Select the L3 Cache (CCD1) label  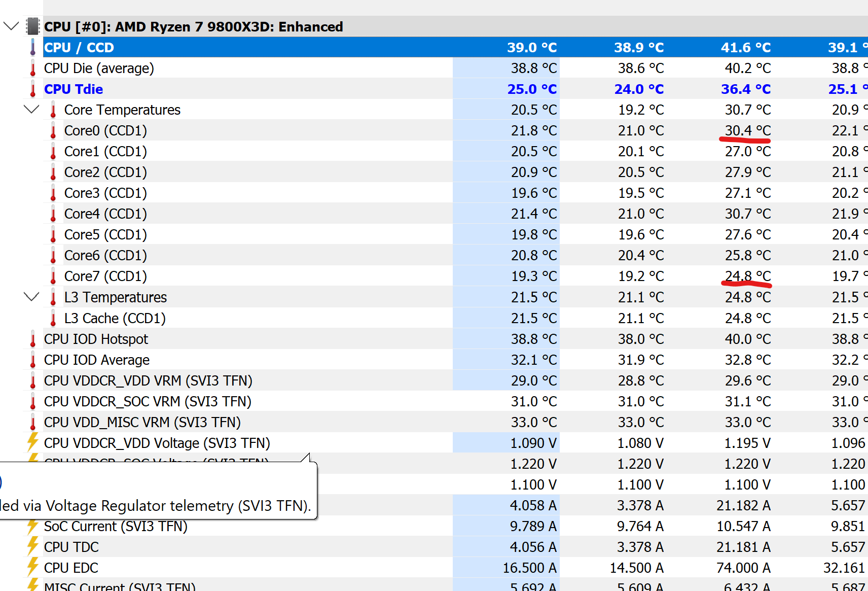(115, 318)
